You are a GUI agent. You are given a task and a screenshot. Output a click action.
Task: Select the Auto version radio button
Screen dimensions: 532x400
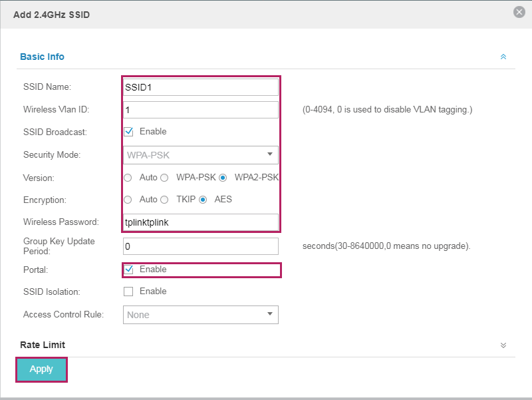point(128,178)
